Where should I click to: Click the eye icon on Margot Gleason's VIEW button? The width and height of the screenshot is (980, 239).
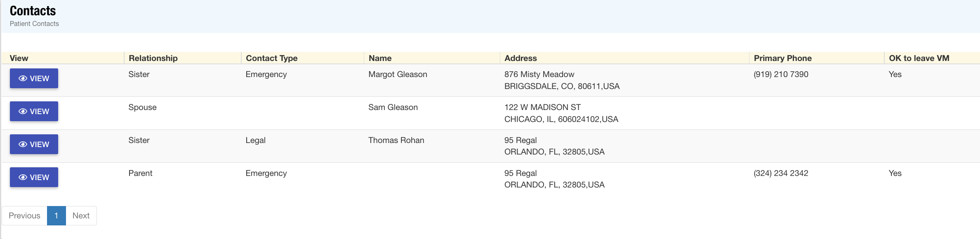[24, 78]
